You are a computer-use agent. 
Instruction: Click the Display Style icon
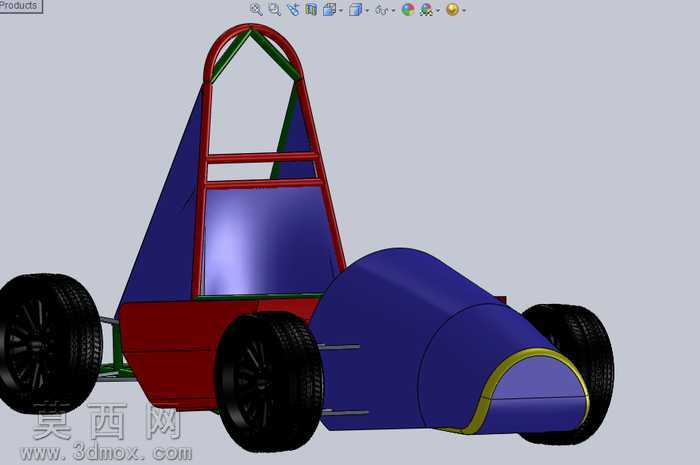tap(355, 9)
